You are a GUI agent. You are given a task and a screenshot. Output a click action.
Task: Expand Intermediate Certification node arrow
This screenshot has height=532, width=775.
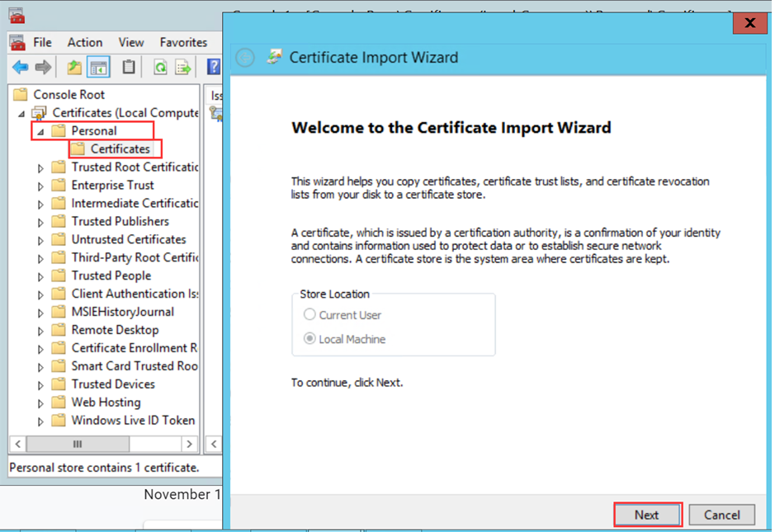(x=40, y=205)
